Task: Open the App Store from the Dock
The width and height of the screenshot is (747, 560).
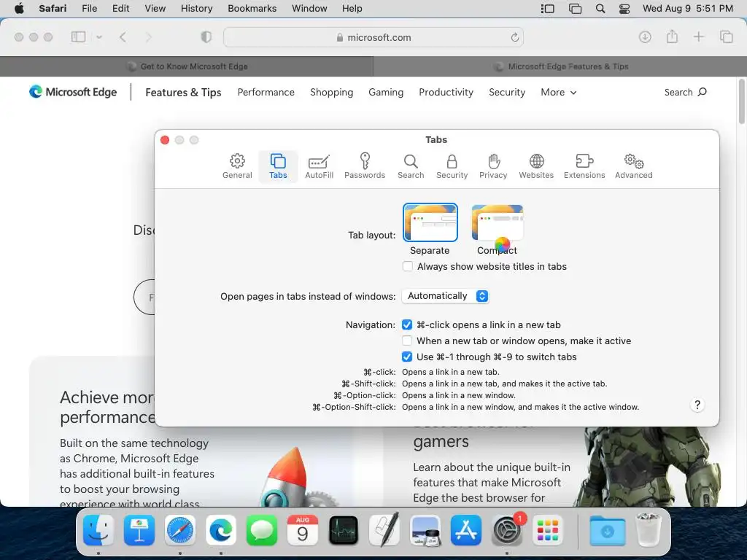Action: 465,530
